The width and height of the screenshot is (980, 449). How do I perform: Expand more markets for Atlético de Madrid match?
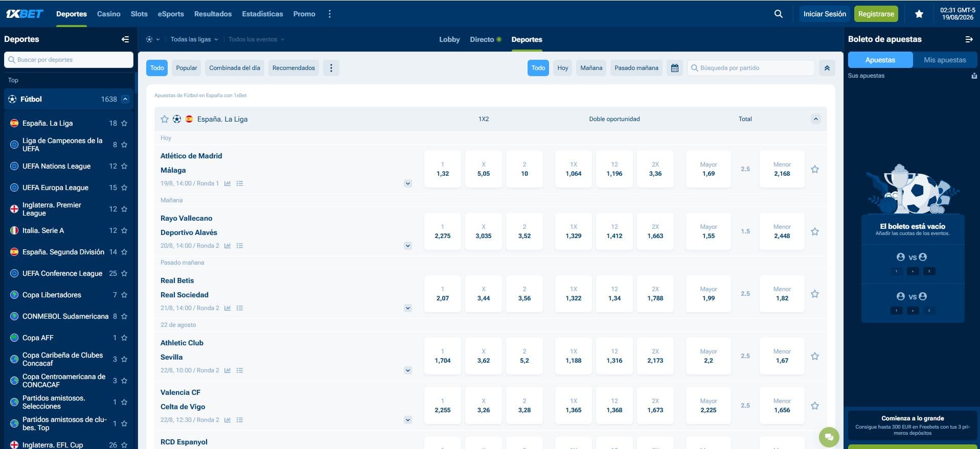point(407,183)
